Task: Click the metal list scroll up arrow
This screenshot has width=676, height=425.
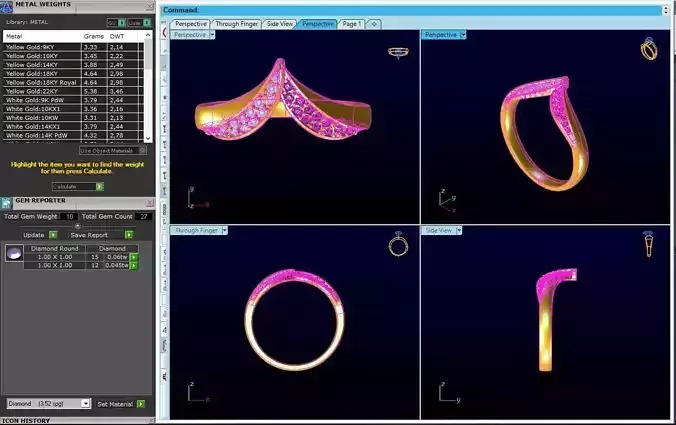Action: 148,35
